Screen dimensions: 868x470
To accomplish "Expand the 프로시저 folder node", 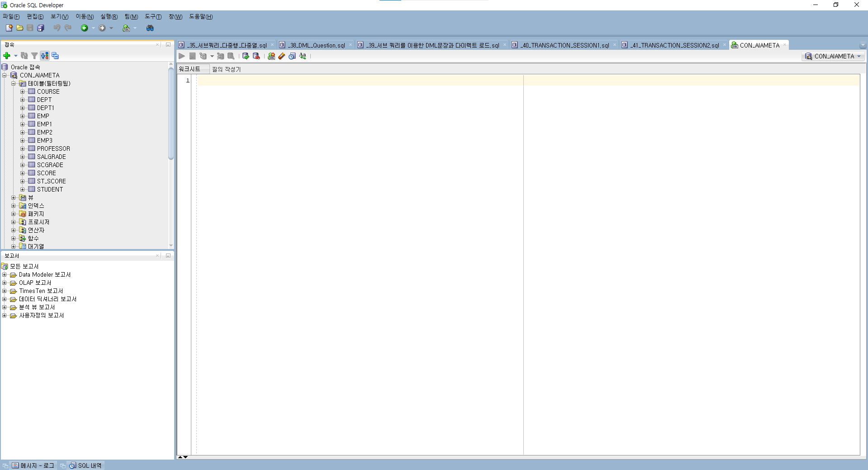I will [x=14, y=222].
